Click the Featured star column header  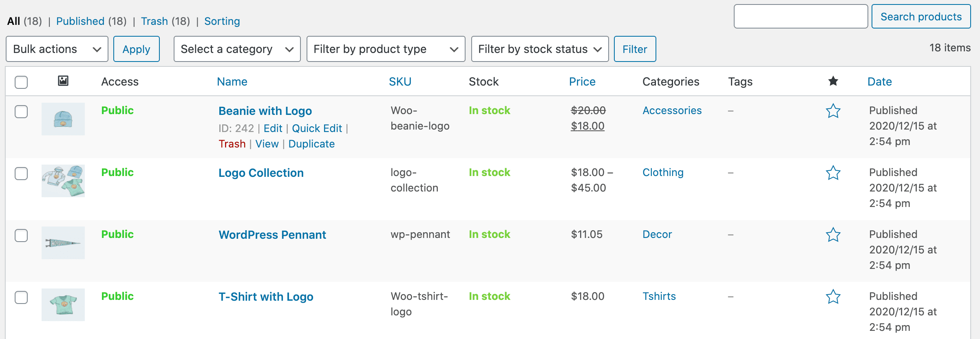coord(833,81)
